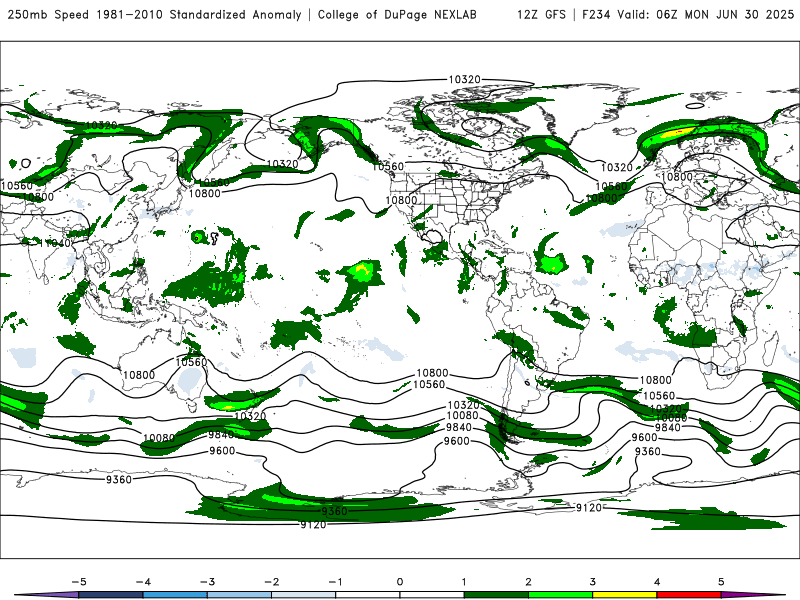Click the bright green 2-to-3 colorbar segment

point(560,595)
